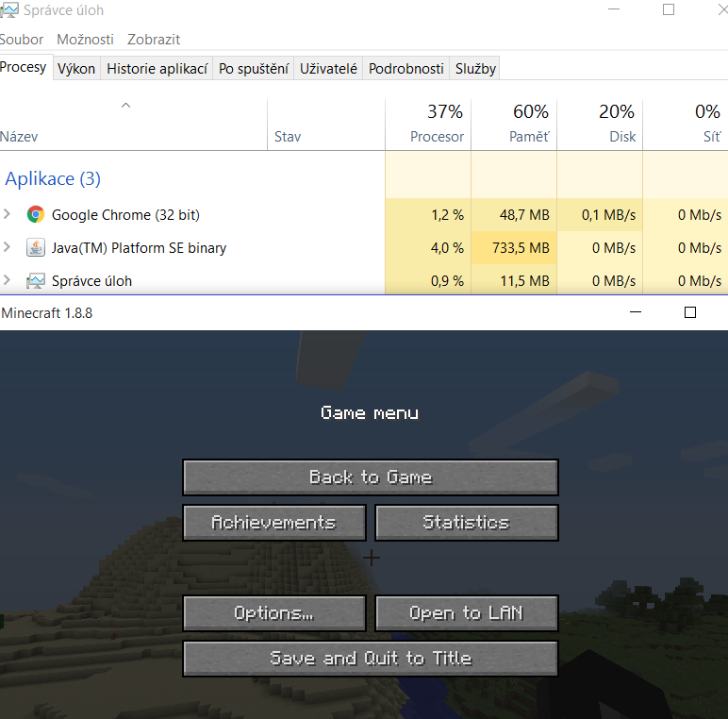Expand the Java(TM) Platform SE binary row
This screenshot has height=719, width=728.
click(x=7, y=247)
